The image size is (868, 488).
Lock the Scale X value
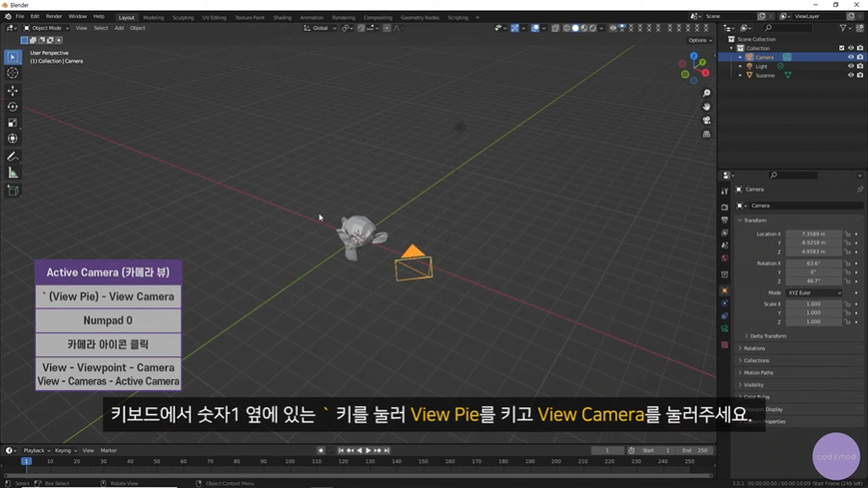(x=848, y=304)
